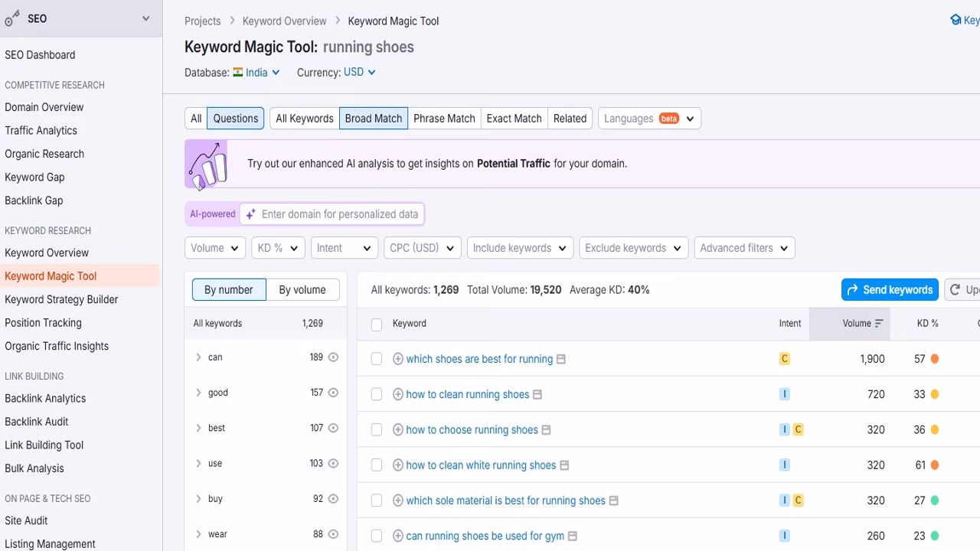Click the SEO toolkit icon in the top left
Screen dimensions: 980x551
(x=11, y=18)
